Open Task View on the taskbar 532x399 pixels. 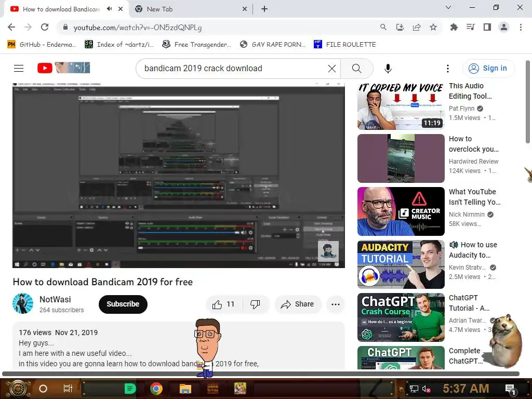(x=68, y=389)
